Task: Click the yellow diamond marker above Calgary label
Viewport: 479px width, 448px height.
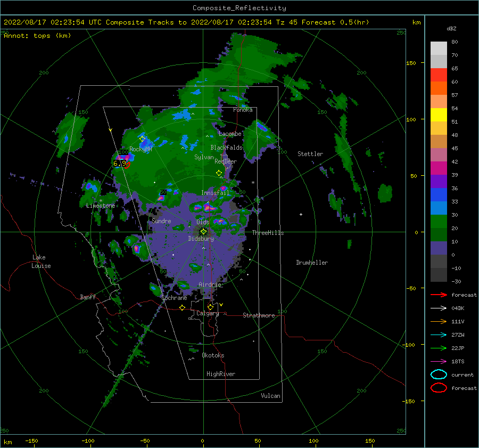Action: [x=210, y=307]
